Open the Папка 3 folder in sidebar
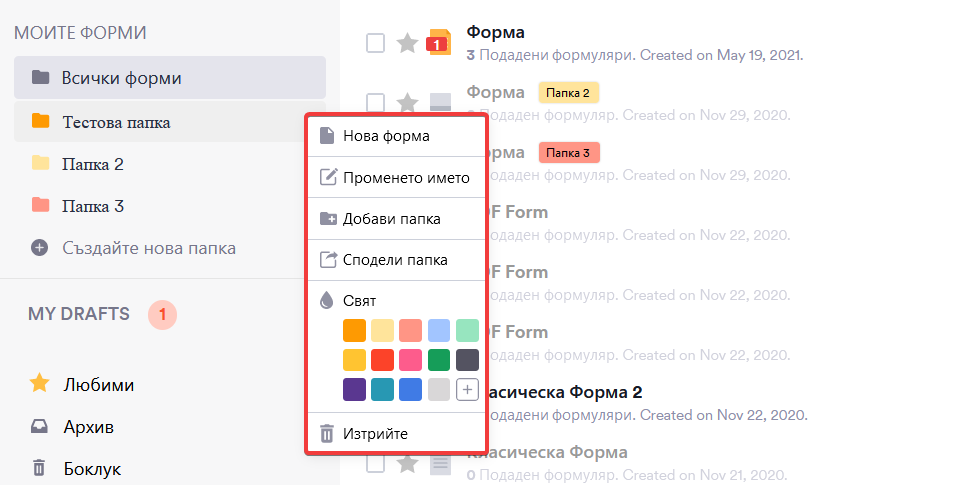This screenshot has width=956, height=485. click(x=92, y=206)
